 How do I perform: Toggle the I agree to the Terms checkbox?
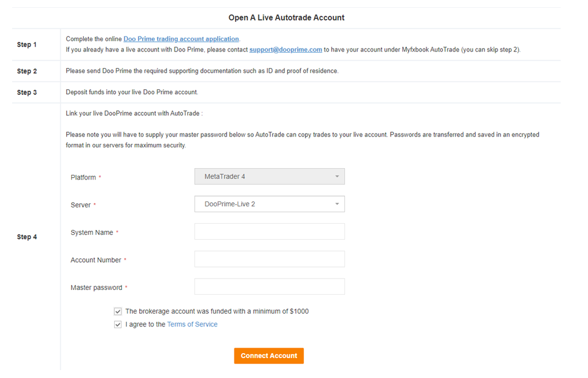[118, 325]
